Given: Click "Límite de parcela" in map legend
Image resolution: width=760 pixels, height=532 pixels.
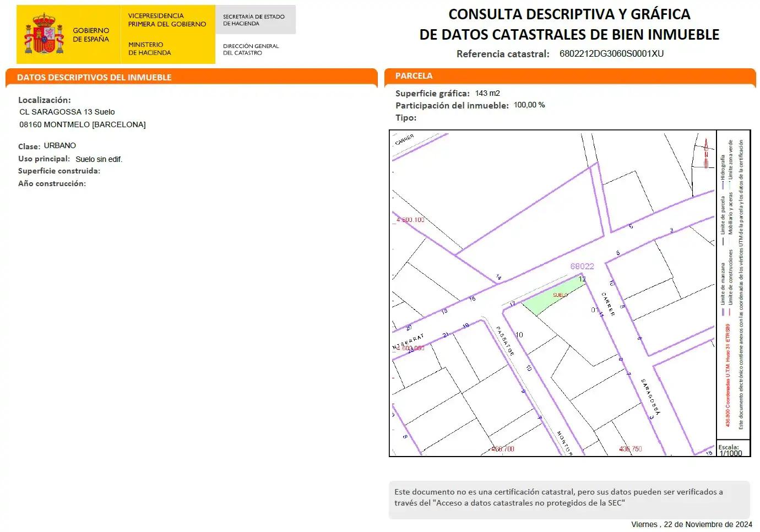Looking at the screenshot, I should coord(723,215).
